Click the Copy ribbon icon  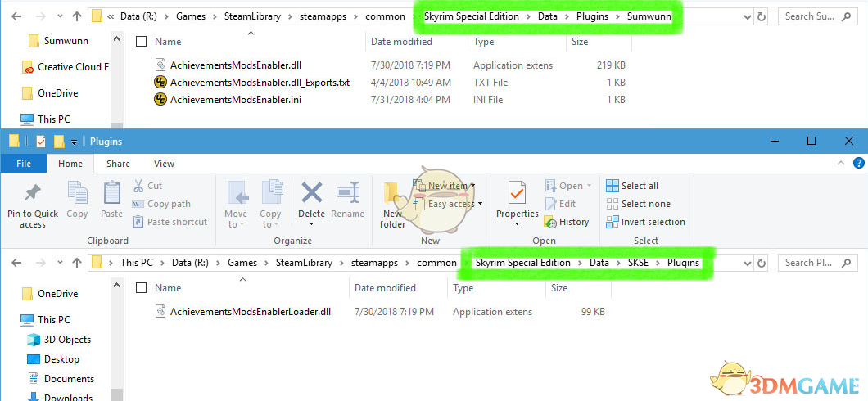tap(77, 193)
